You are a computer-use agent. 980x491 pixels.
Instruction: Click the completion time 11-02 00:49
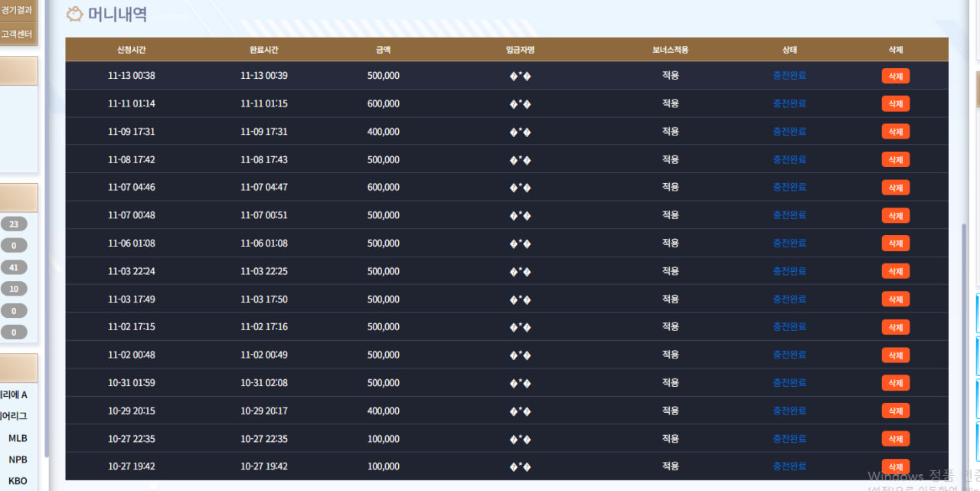click(x=264, y=355)
